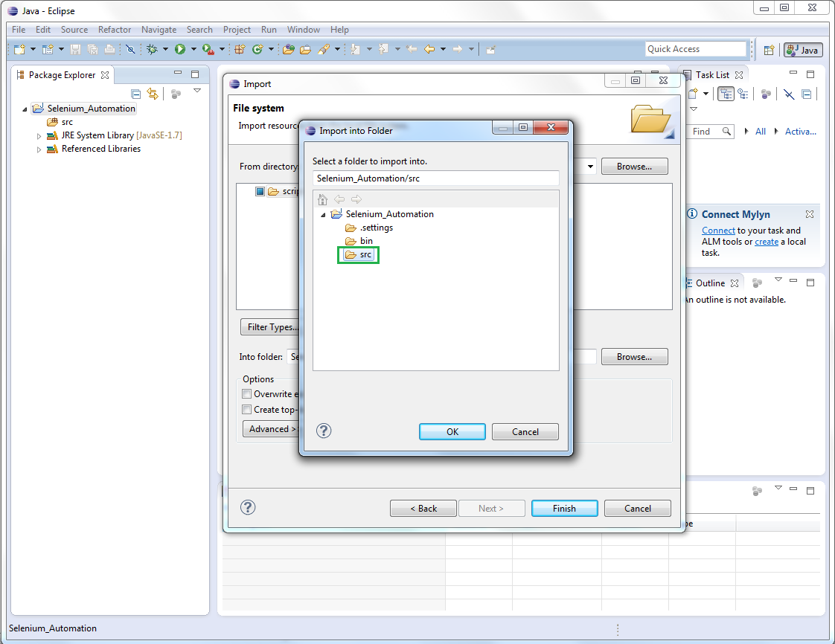This screenshot has width=835, height=644.
Task: Click Finish in the Import wizard
Action: (564, 508)
